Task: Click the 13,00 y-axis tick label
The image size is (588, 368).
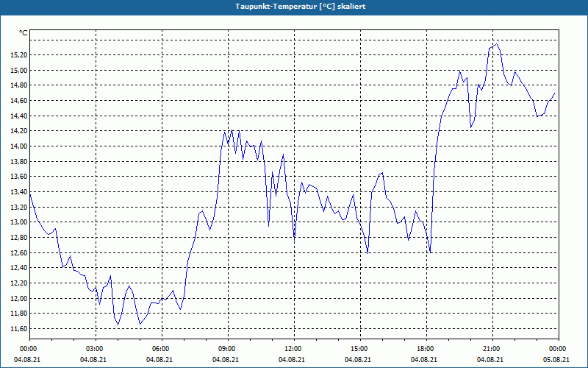Action: 20,222
